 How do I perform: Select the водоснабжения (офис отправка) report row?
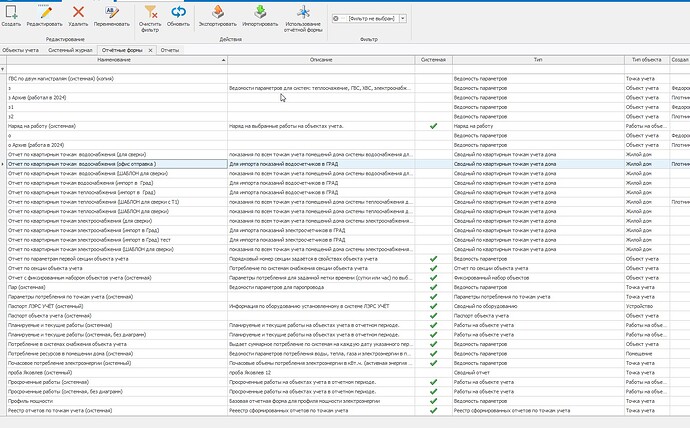(82, 164)
